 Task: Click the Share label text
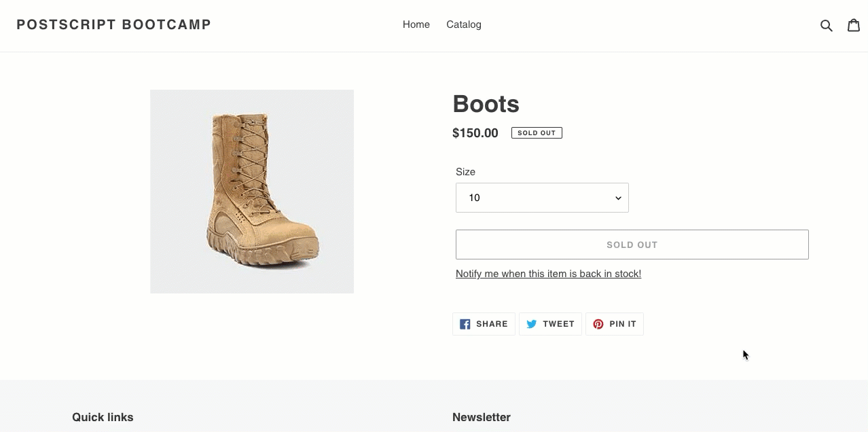click(492, 324)
